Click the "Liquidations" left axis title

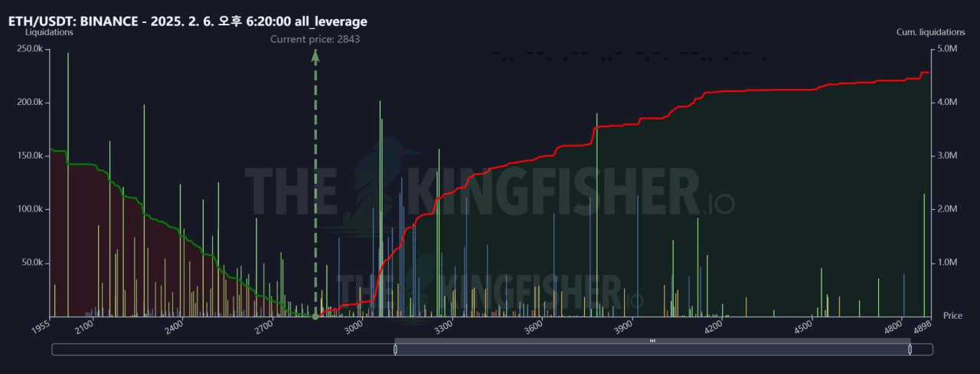pos(47,32)
